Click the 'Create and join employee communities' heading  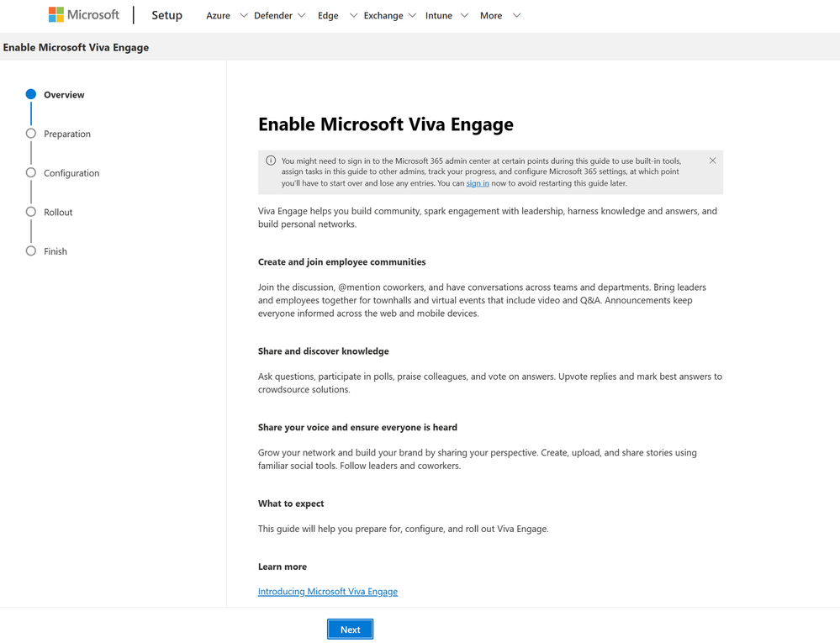point(341,261)
